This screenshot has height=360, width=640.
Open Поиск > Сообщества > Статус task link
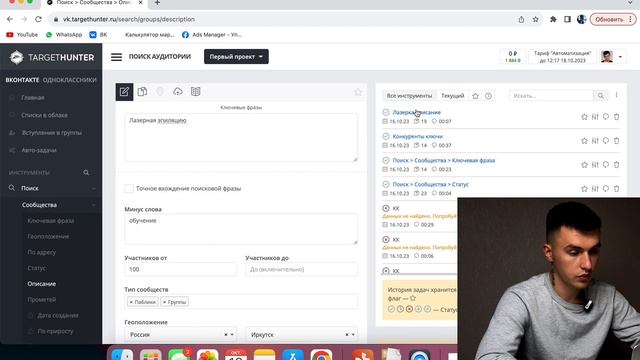[431, 184]
